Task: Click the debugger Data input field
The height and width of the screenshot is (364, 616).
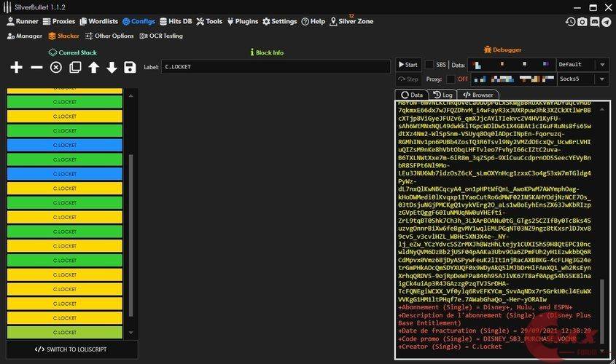Action: coord(512,65)
